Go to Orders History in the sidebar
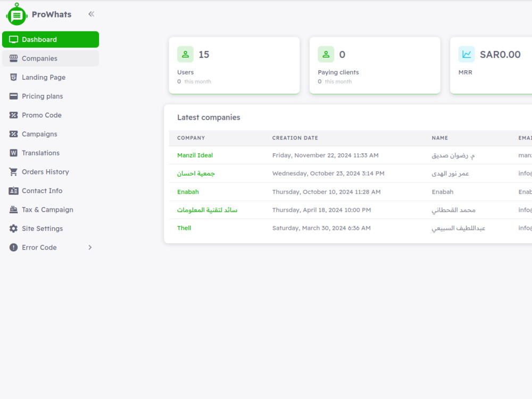Screen dimensions: 532x399 coord(51,172)
